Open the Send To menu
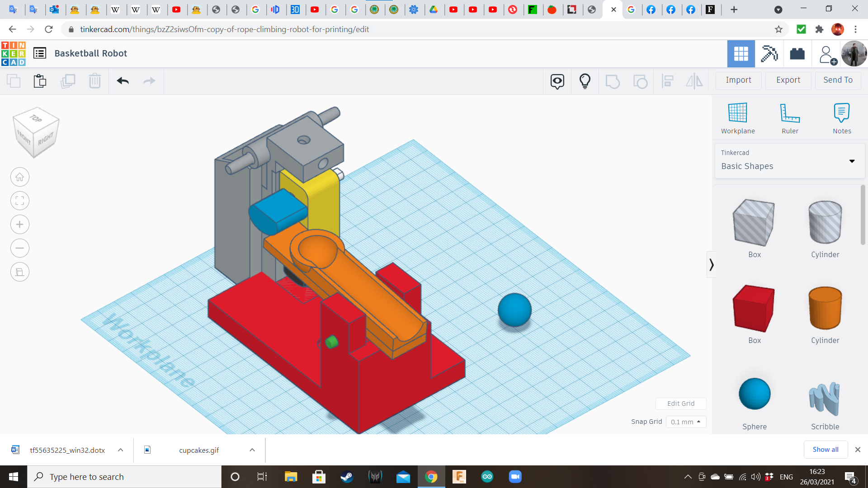The width and height of the screenshot is (868, 488). click(838, 80)
